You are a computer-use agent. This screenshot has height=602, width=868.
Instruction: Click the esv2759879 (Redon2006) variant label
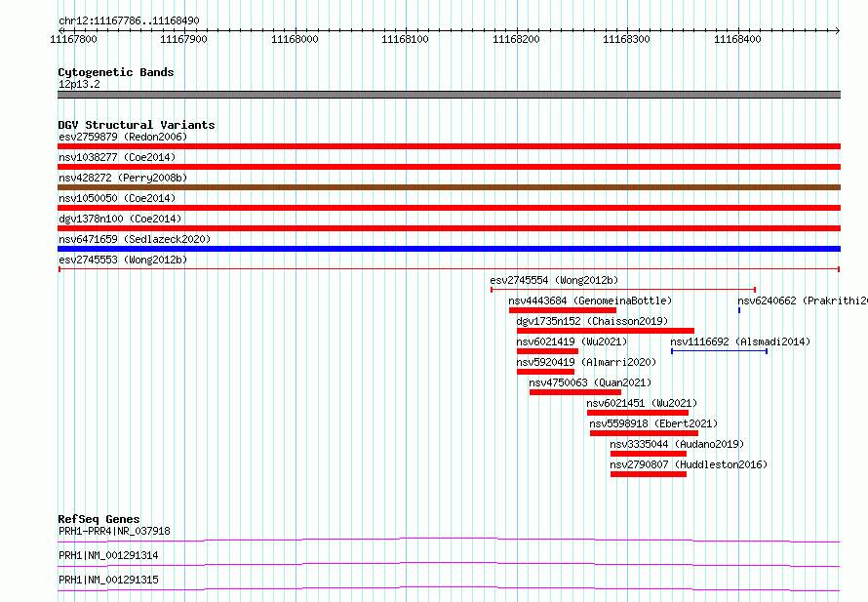tap(123, 137)
